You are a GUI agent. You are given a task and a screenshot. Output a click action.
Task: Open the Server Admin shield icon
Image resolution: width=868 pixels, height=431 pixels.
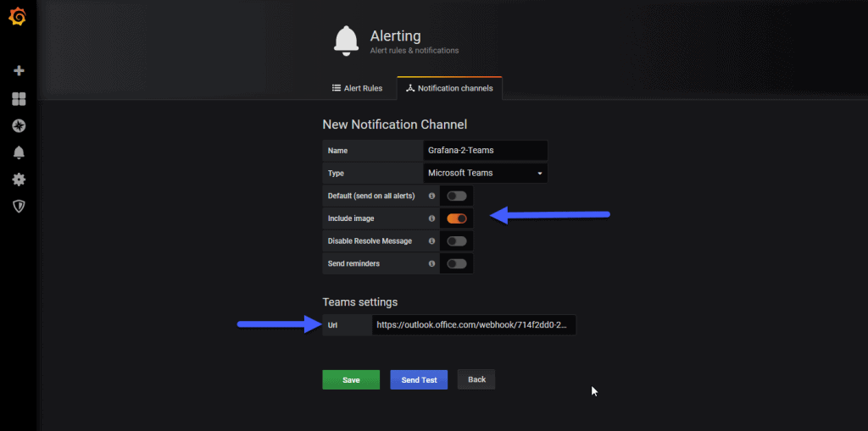[x=19, y=207]
